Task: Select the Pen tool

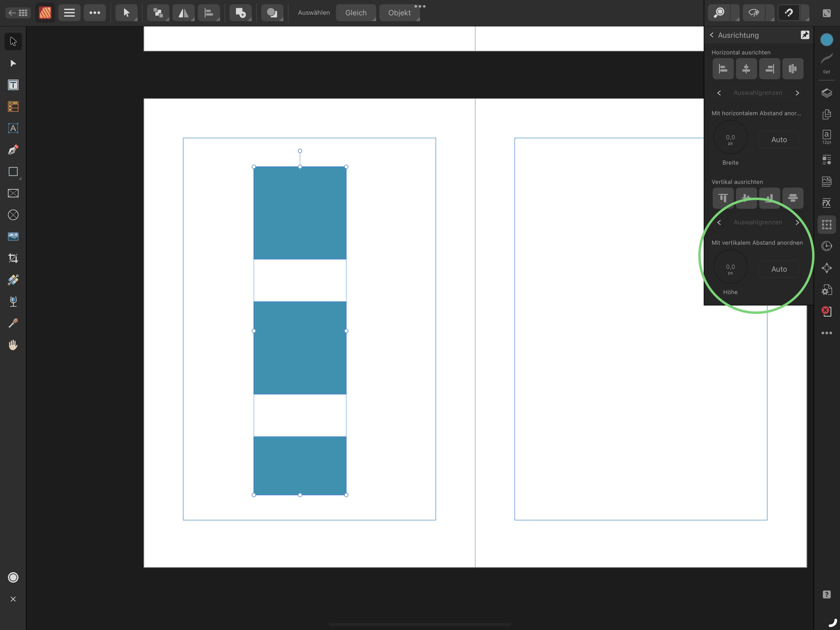Action: pyautogui.click(x=13, y=150)
